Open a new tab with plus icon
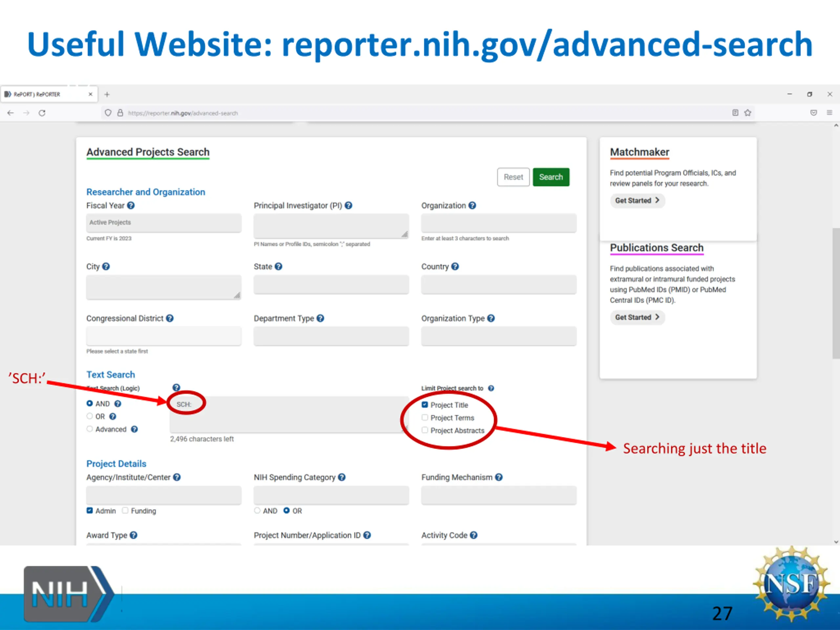Image resolution: width=840 pixels, height=630 pixels. tap(107, 94)
